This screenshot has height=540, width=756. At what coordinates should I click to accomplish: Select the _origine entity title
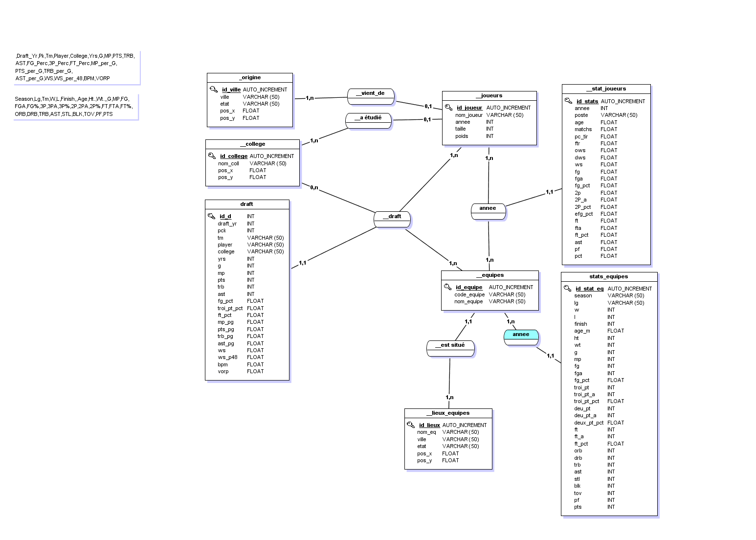(250, 77)
